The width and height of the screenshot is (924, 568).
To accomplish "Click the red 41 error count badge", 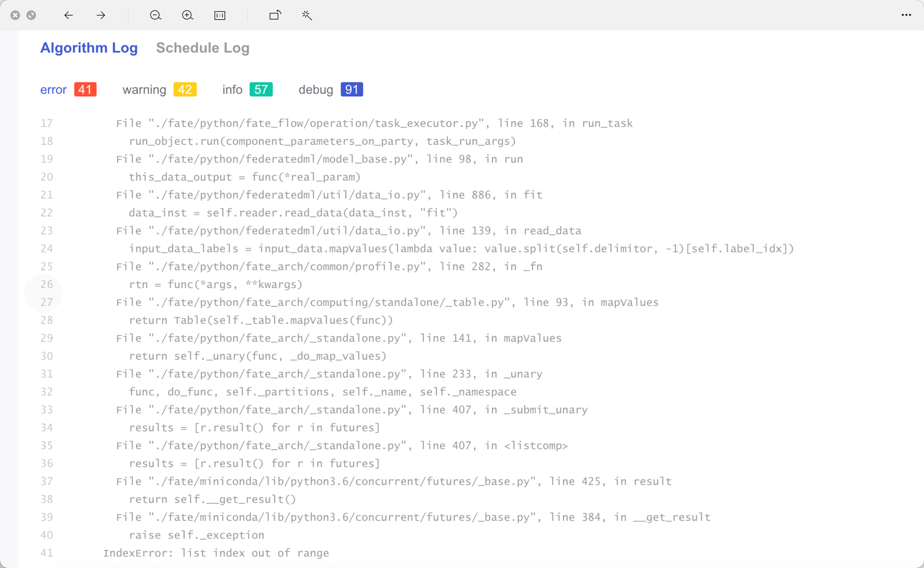I will point(85,90).
